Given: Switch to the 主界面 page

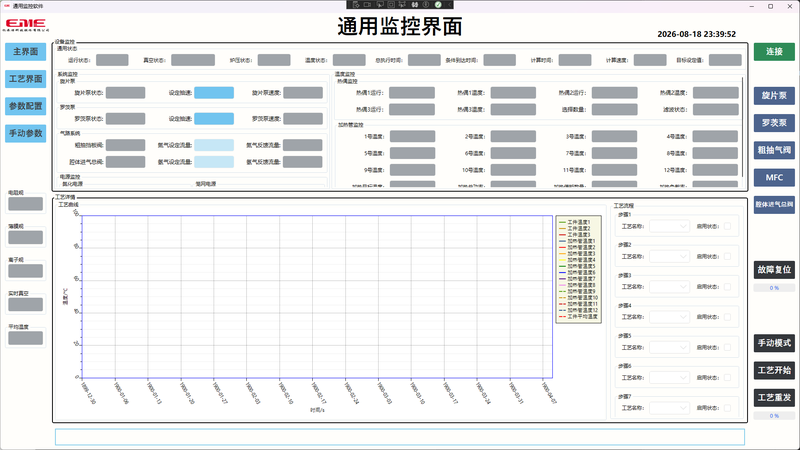Looking at the screenshot, I should (x=26, y=52).
